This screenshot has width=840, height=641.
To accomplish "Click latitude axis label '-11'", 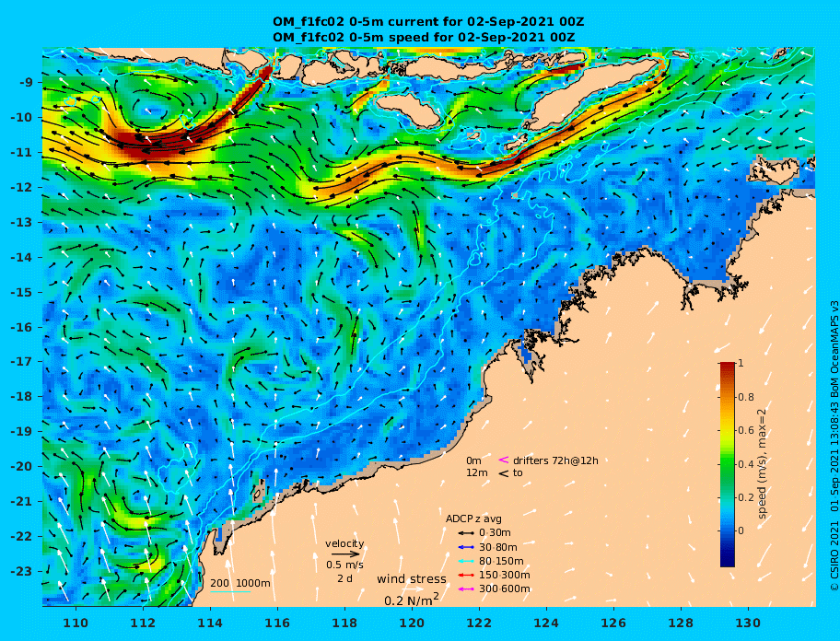I will (21, 153).
